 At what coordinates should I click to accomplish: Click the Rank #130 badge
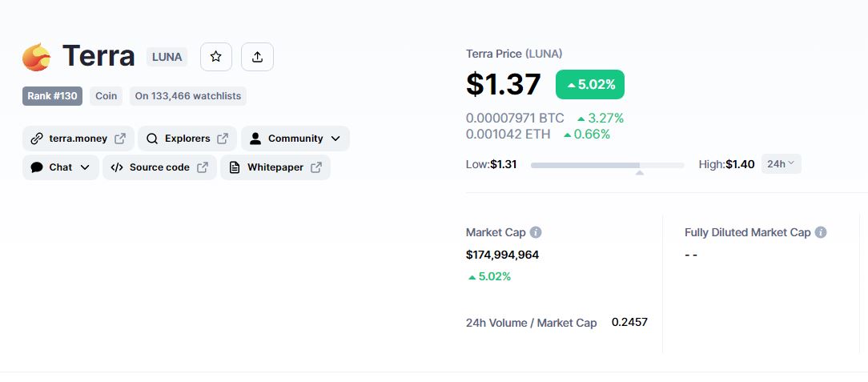click(53, 96)
